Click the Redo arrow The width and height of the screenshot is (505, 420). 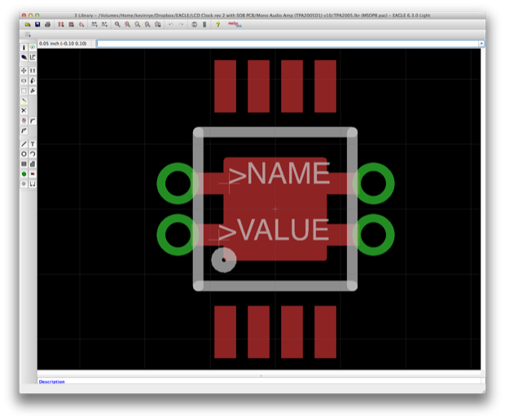[x=182, y=24]
